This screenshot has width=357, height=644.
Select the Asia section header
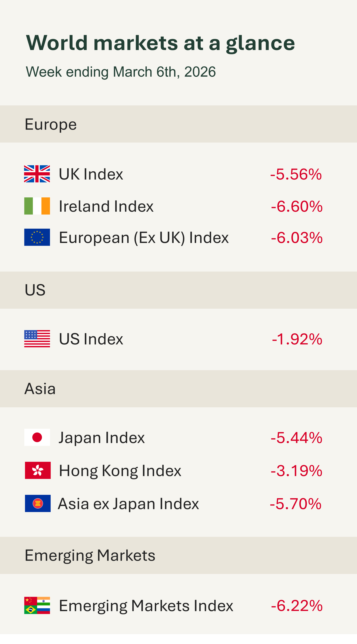(x=40, y=389)
